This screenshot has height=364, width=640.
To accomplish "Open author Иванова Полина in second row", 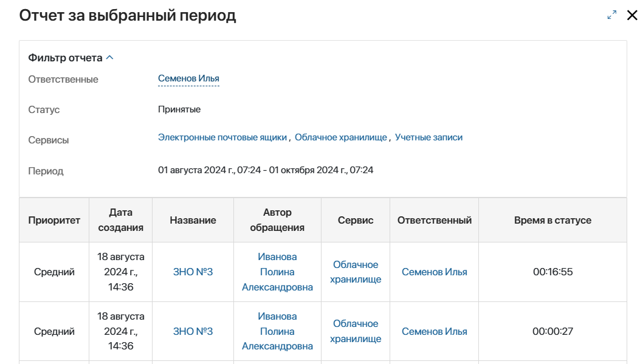I will 277,331.
